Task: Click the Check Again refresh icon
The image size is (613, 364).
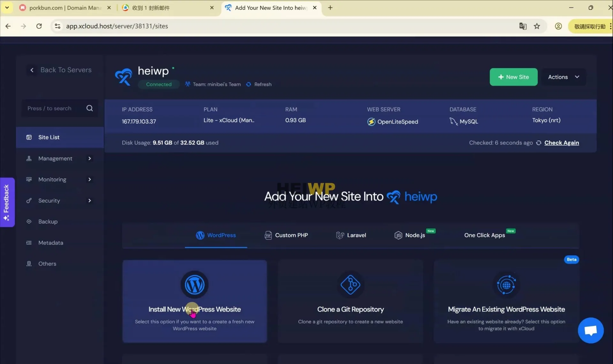Action: click(x=539, y=143)
